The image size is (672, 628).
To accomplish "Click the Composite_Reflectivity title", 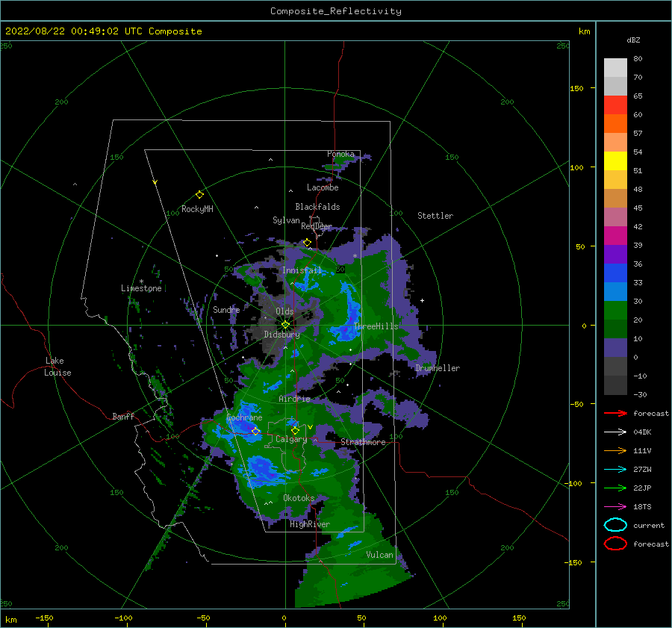I will 336,11.
